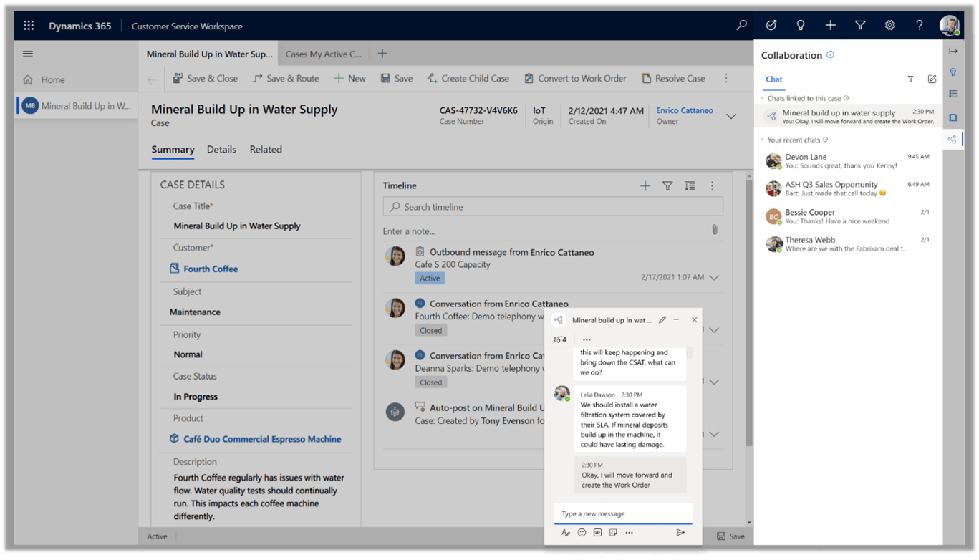Collapse the Chats linked to this case section
The image size is (979, 560).
click(763, 98)
